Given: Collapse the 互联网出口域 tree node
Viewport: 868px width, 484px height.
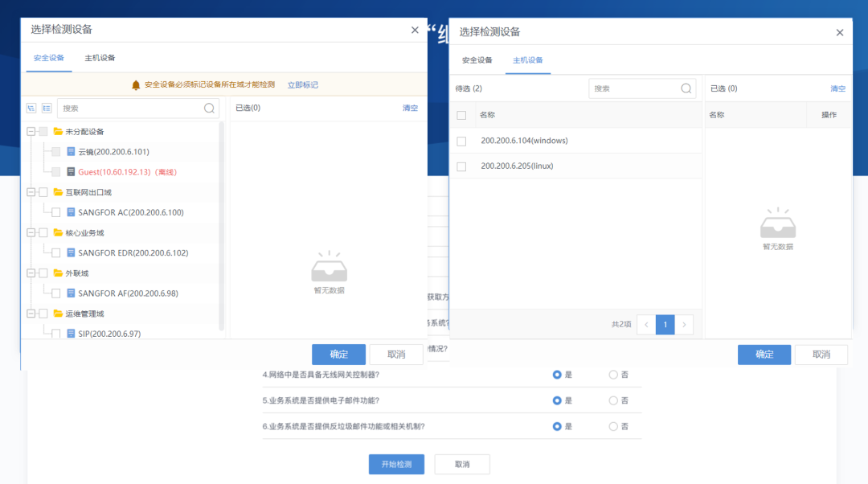Looking at the screenshot, I should [x=31, y=192].
